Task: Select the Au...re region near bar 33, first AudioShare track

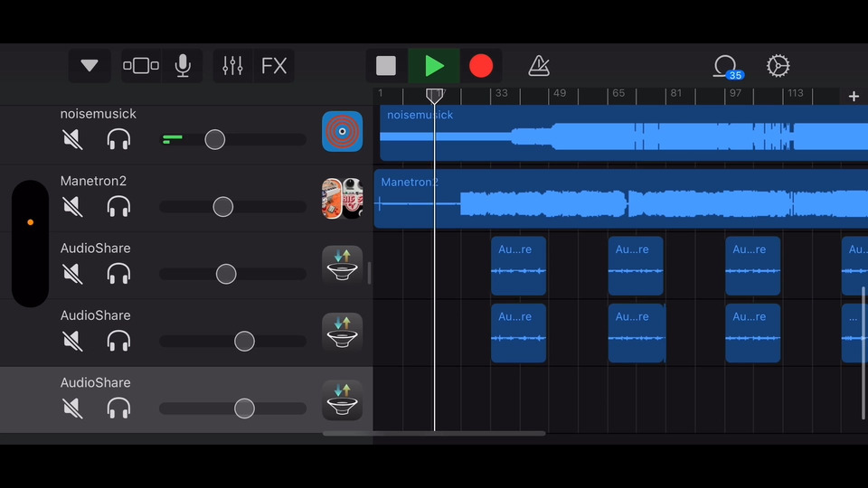Action: click(519, 266)
